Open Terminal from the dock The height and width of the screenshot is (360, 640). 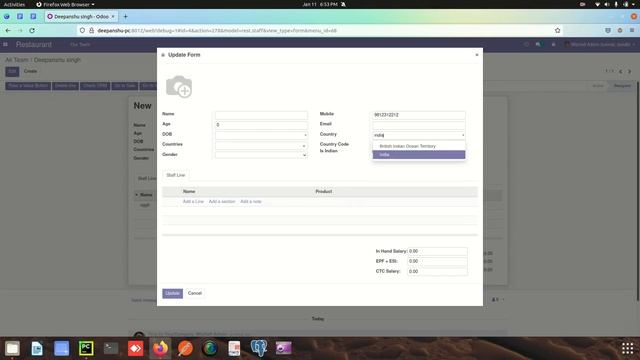tap(111, 348)
